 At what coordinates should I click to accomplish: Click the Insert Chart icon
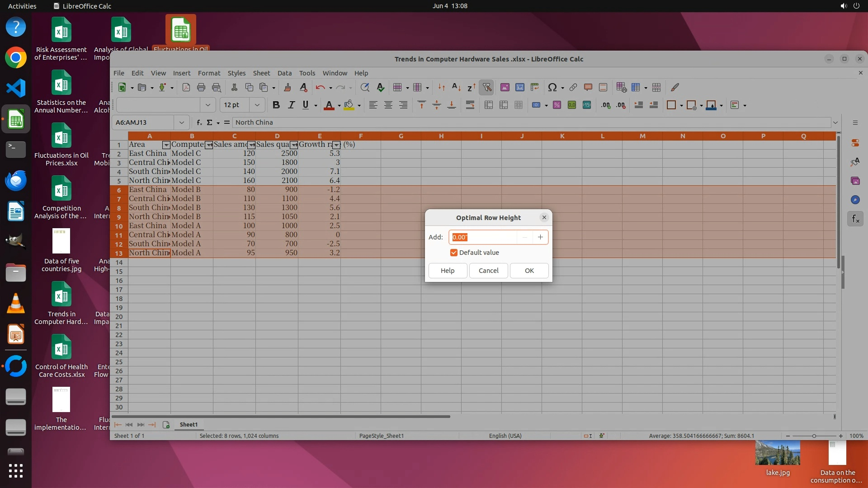(520, 88)
